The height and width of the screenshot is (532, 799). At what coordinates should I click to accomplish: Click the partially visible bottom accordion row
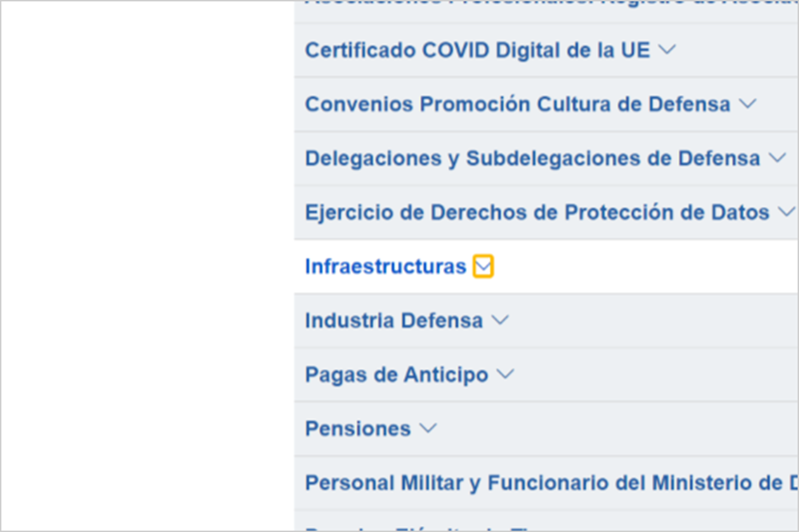(x=546, y=521)
